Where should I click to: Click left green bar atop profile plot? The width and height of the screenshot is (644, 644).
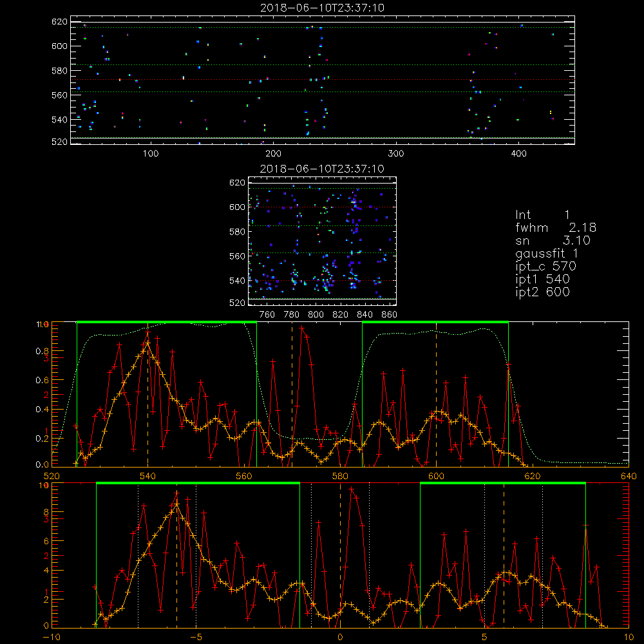pos(167,322)
